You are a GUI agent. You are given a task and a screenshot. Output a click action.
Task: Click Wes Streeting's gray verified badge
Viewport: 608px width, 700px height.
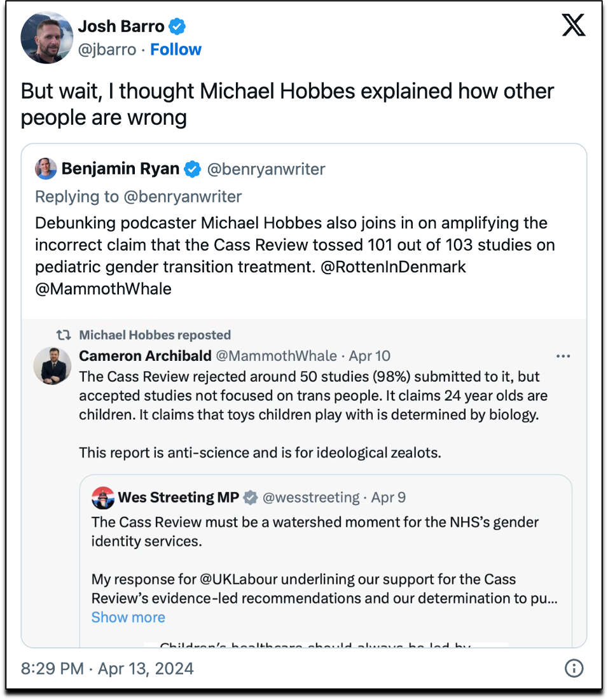(x=251, y=498)
